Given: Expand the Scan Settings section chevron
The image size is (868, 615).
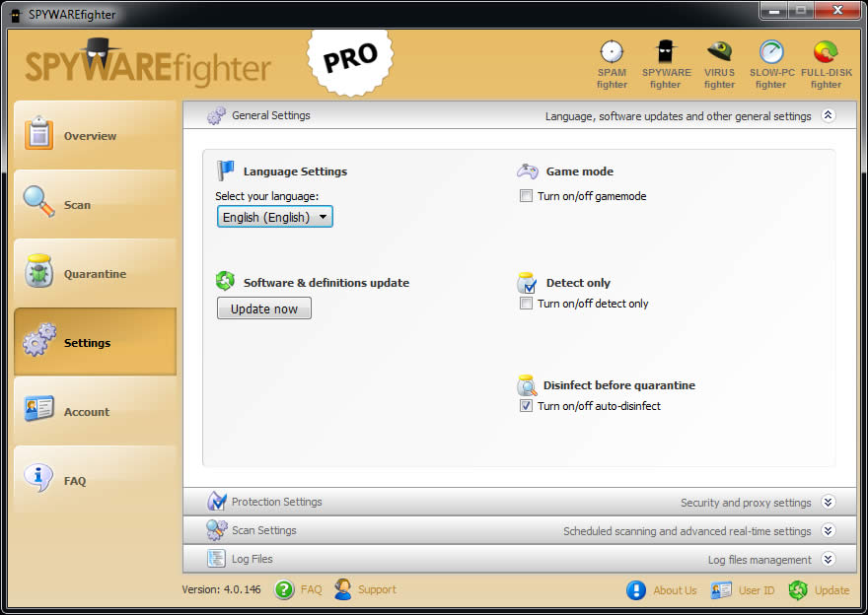Looking at the screenshot, I should coord(829,530).
